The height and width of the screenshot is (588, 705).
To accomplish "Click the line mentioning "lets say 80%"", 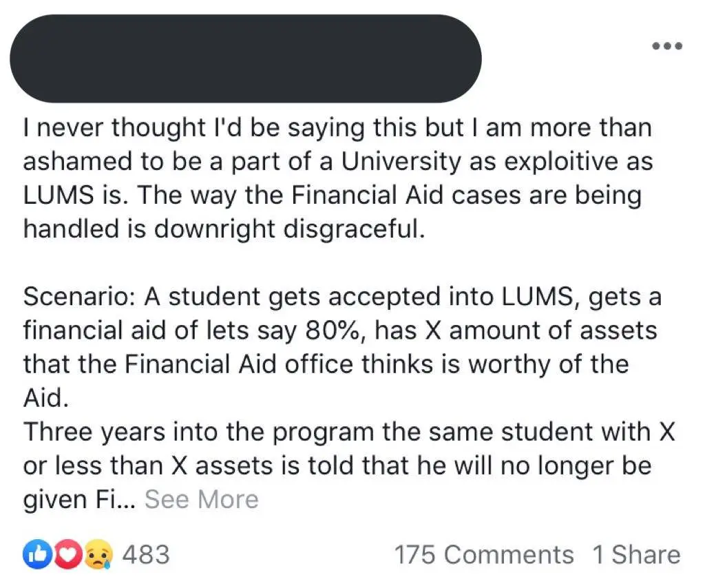I will (x=340, y=331).
